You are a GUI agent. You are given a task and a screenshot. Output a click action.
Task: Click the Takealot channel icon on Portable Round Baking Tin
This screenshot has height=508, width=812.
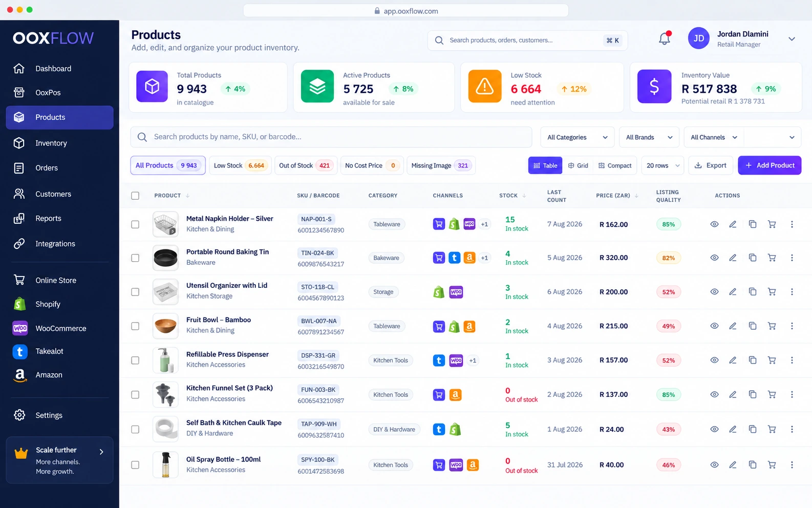coord(454,258)
